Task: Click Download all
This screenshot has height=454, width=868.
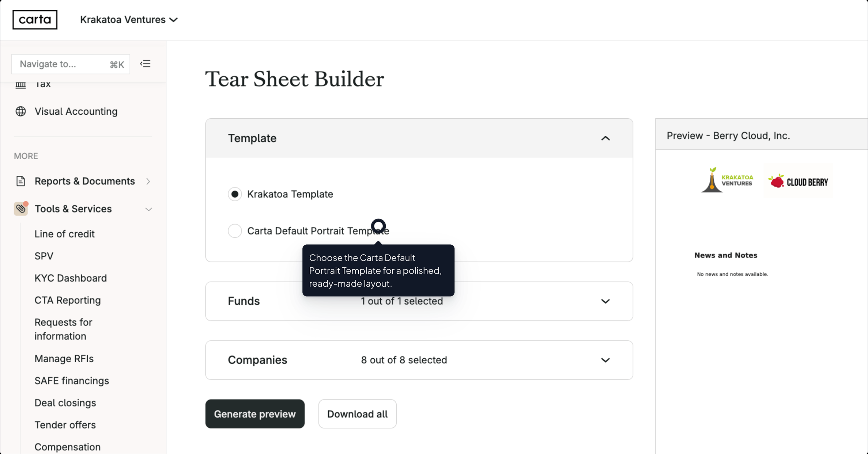Action: (x=357, y=413)
